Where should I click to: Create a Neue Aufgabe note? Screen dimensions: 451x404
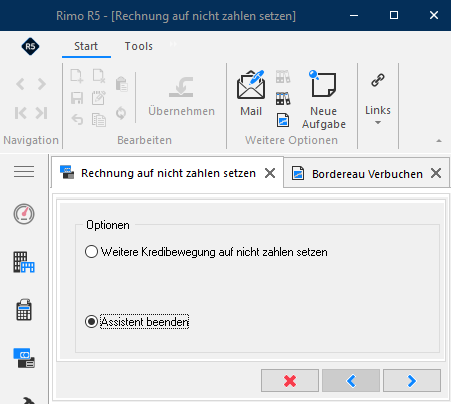tap(323, 99)
